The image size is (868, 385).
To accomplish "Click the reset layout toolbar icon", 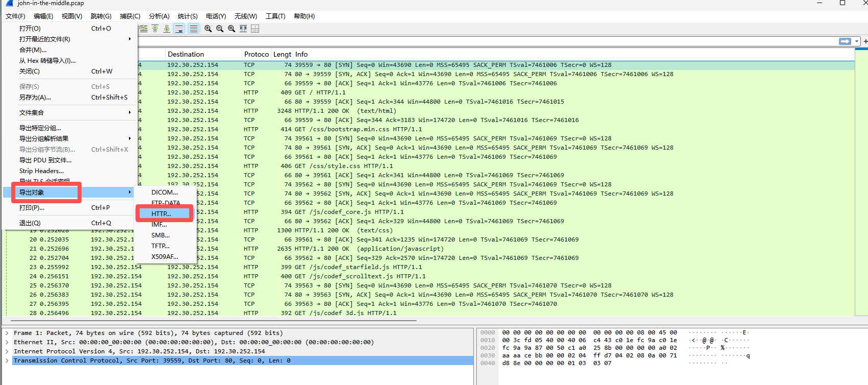I will pos(255,29).
